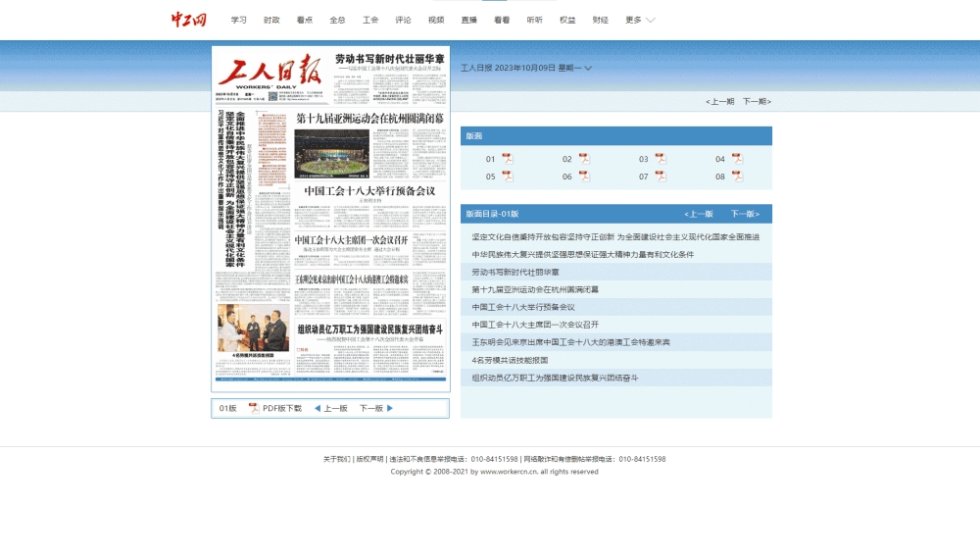This screenshot has height=557, width=980.
Task: Click 版面 panel header
Action: click(x=616, y=135)
